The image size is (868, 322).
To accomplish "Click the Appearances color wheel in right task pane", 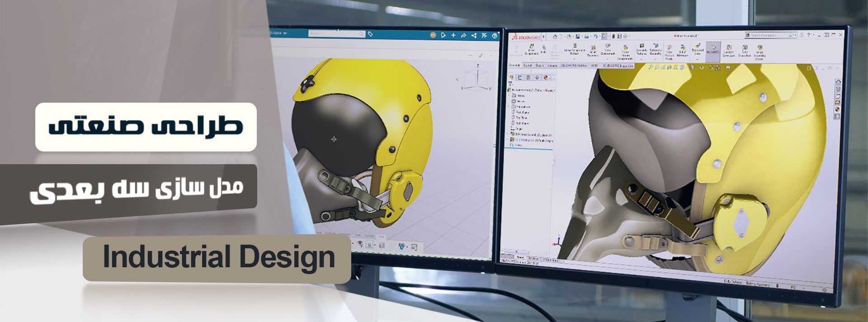I will point(837,109).
